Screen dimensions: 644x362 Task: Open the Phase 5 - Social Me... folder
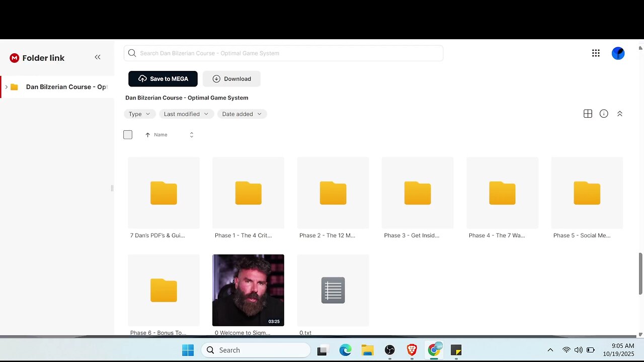pyautogui.click(x=587, y=198)
